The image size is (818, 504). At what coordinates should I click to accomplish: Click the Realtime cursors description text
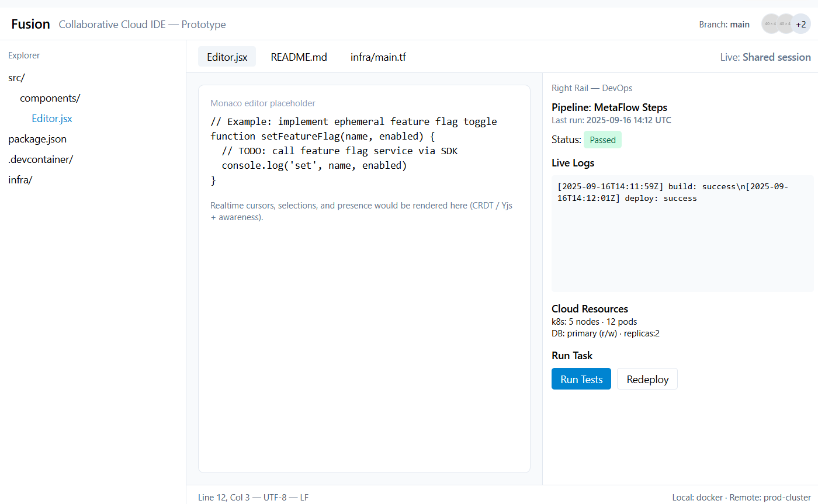(x=361, y=211)
